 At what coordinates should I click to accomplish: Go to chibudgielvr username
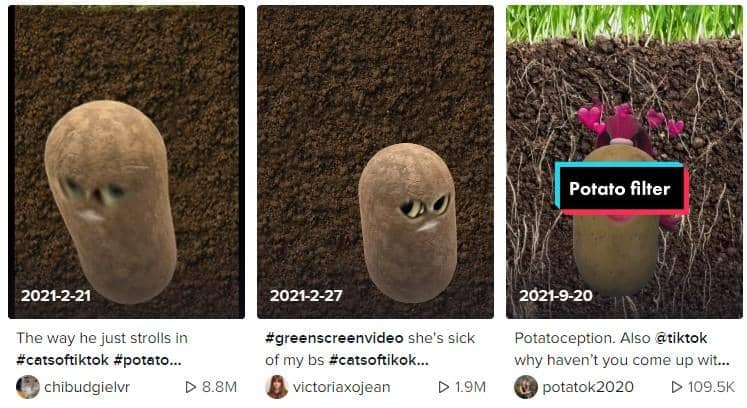pyautogui.click(x=87, y=387)
